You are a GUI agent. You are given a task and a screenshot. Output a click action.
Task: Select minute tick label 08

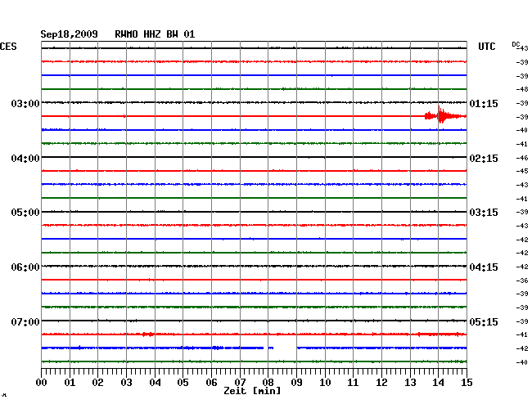pos(268,382)
